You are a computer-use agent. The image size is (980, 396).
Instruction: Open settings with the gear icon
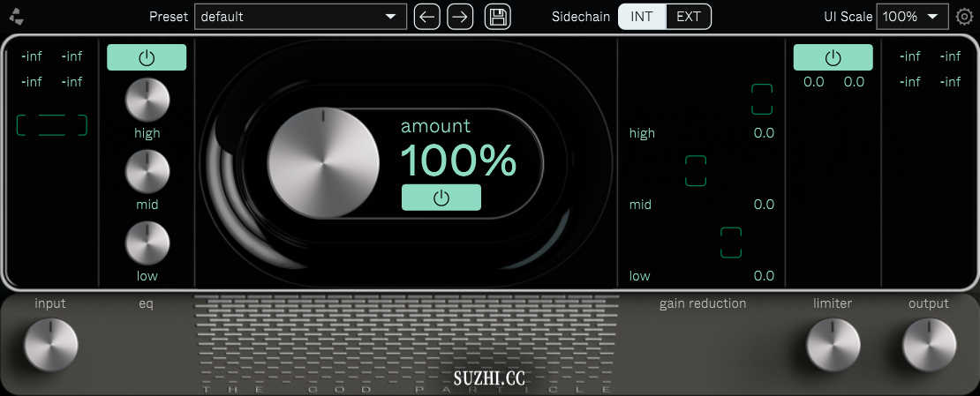tap(964, 17)
